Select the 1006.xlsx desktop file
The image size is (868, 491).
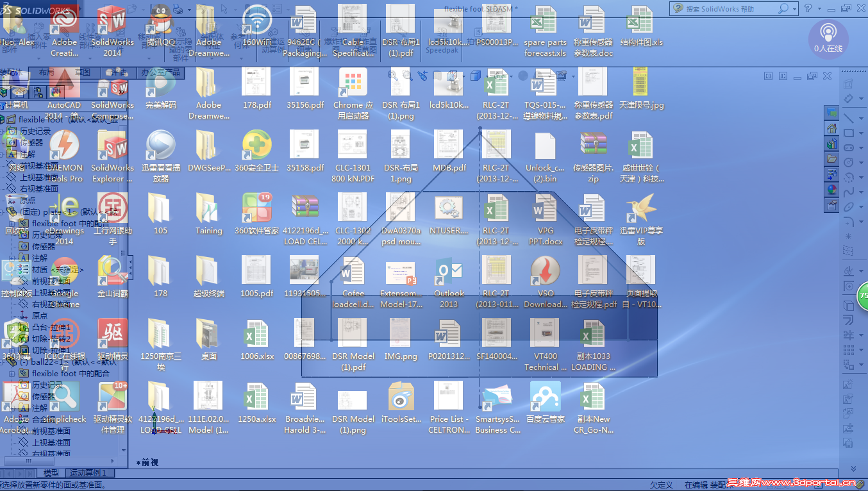pos(257,340)
